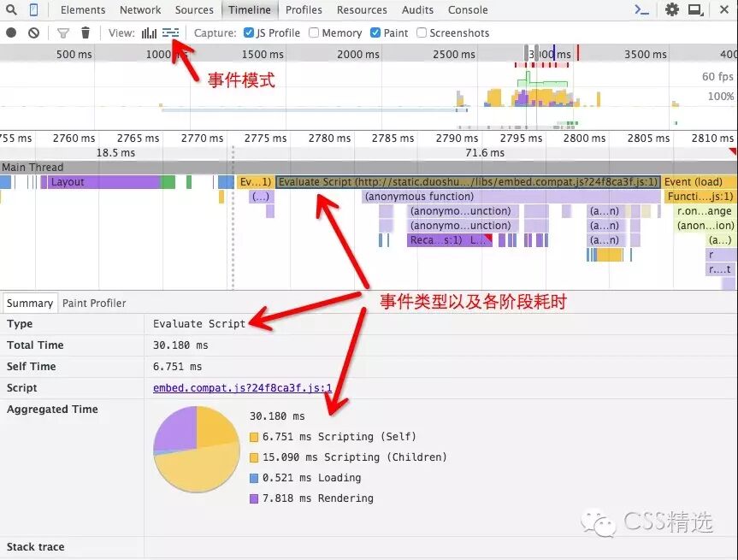The image size is (738, 560).
Task: Select the r.on...ange function bar
Action: [704, 211]
